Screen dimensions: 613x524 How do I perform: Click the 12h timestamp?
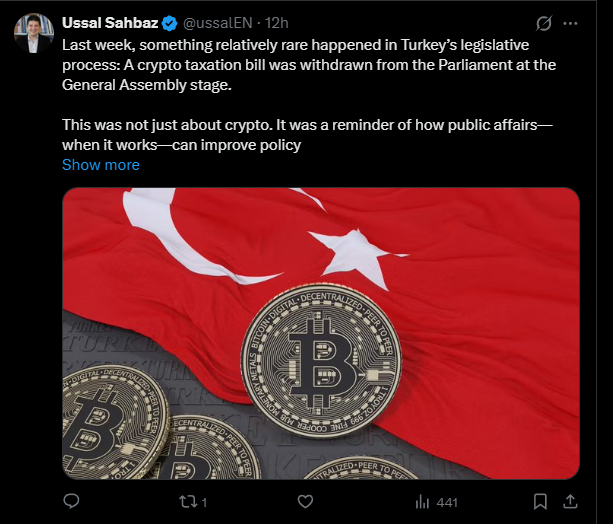(x=276, y=23)
